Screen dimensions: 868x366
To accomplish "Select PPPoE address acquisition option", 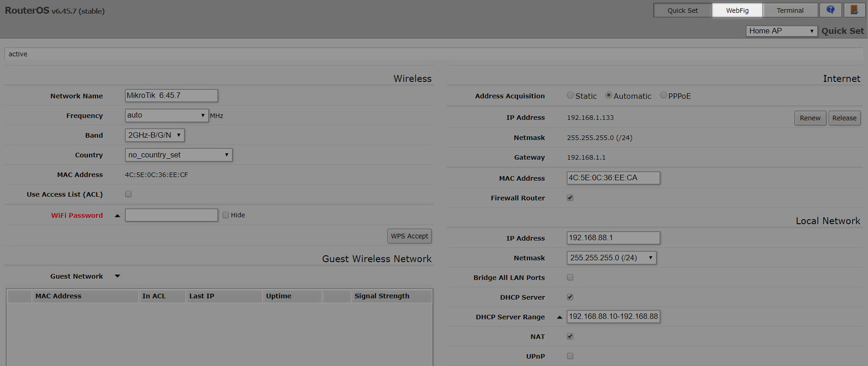I will [663, 96].
